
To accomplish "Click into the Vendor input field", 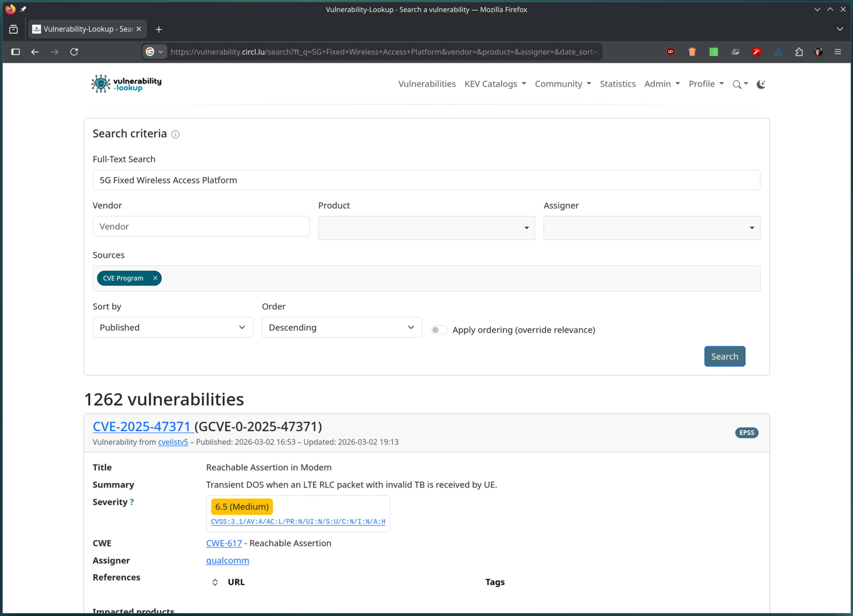I will coord(201,226).
